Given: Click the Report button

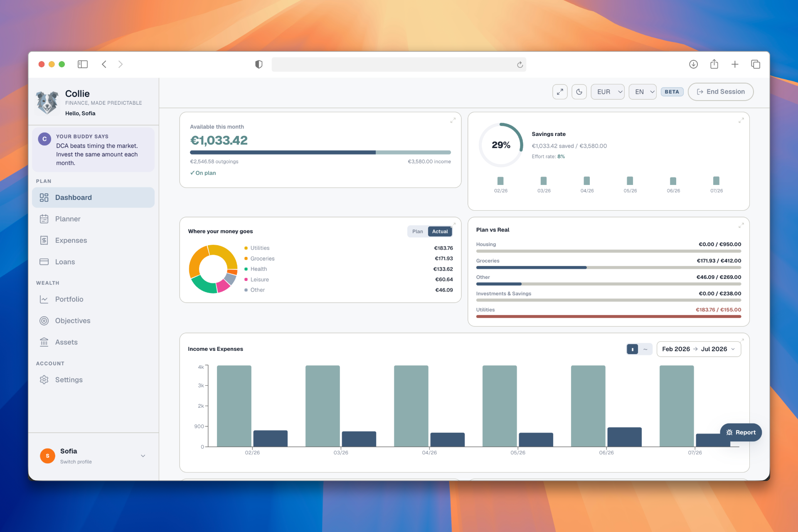Looking at the screenshot, I should (741, 432).
